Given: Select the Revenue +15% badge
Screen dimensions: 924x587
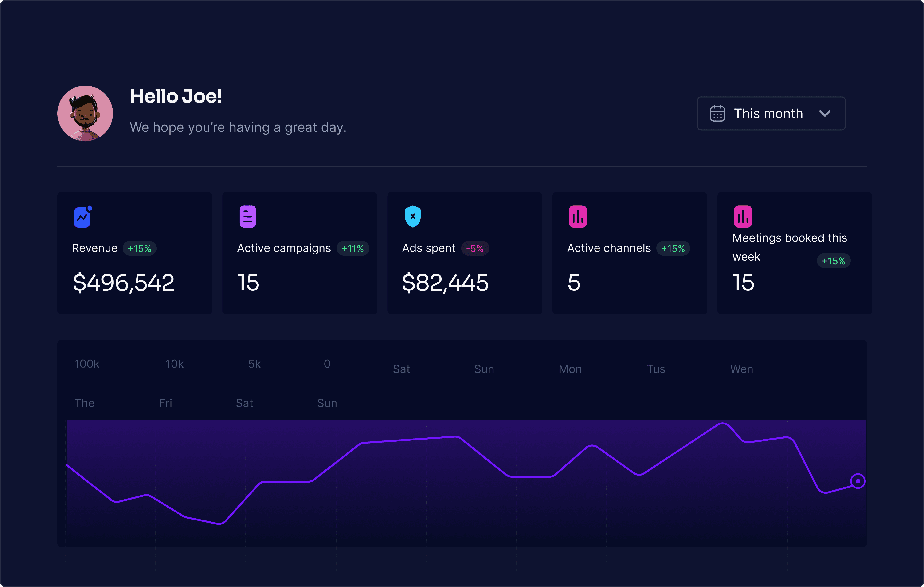Looking at the screenshot, I should coord(139,248).
